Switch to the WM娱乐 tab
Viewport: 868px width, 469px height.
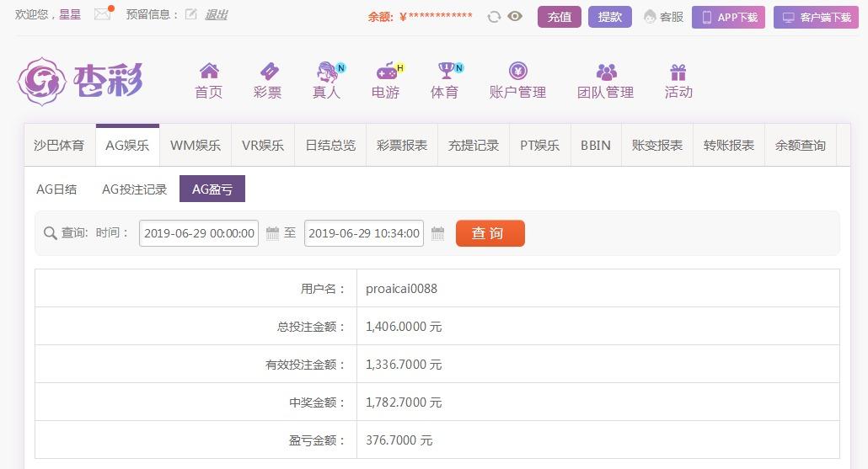pos(196,146)
